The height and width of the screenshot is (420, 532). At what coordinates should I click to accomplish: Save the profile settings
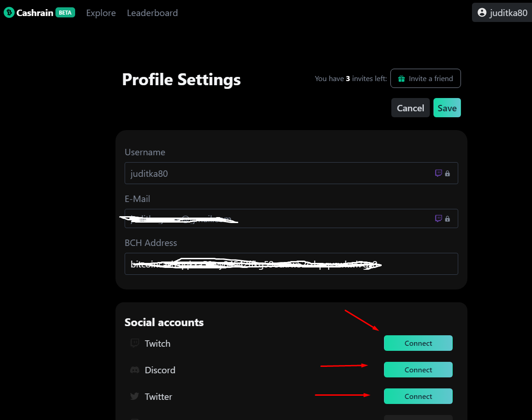pyautogui.click(x=447, y=108)
